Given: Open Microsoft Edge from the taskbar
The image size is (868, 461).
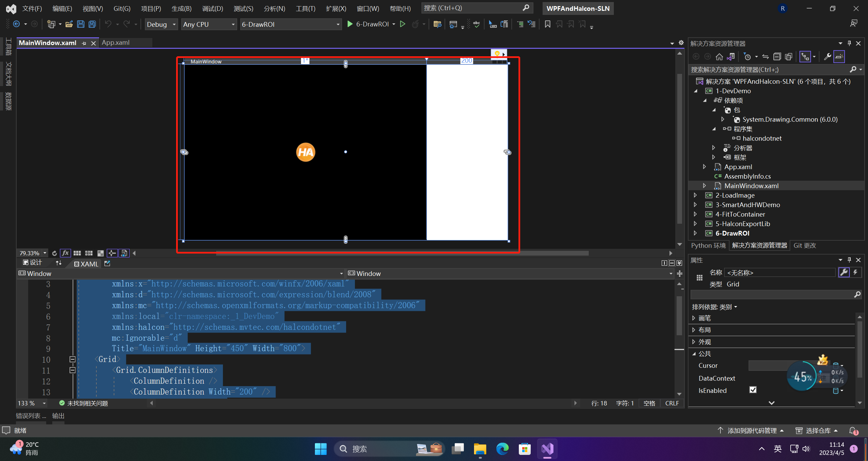Looking at the screenshot, I should tap(502, 449).
